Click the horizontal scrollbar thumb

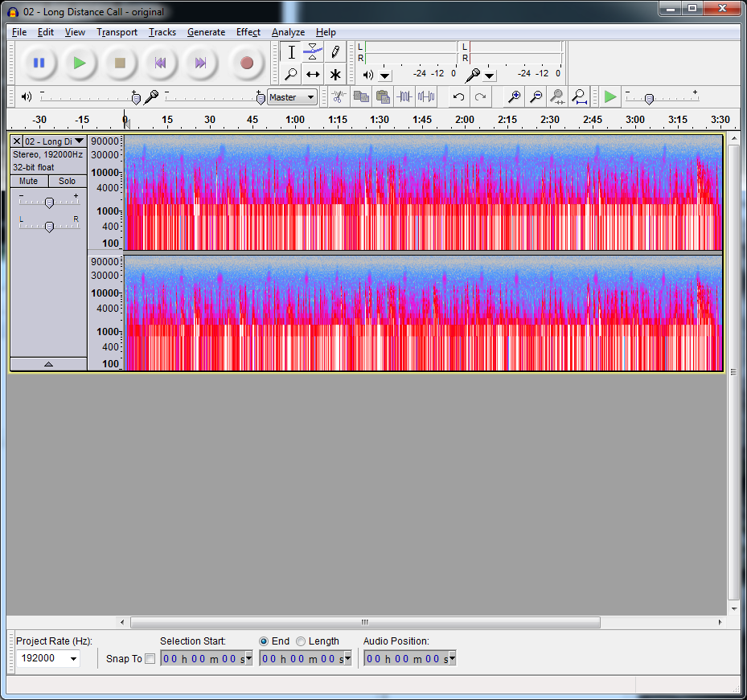tap(365, 622)
